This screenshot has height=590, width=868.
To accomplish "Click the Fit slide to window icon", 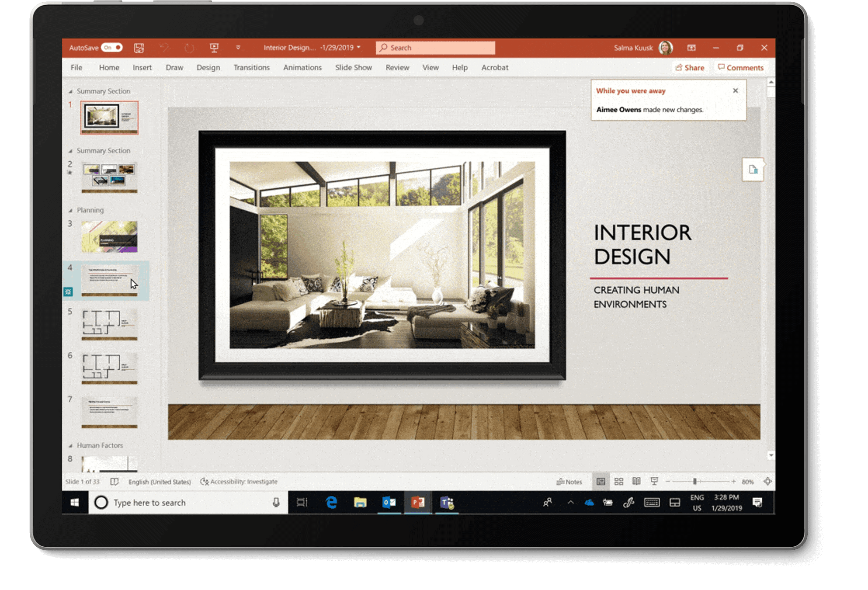I will point(765,481).
